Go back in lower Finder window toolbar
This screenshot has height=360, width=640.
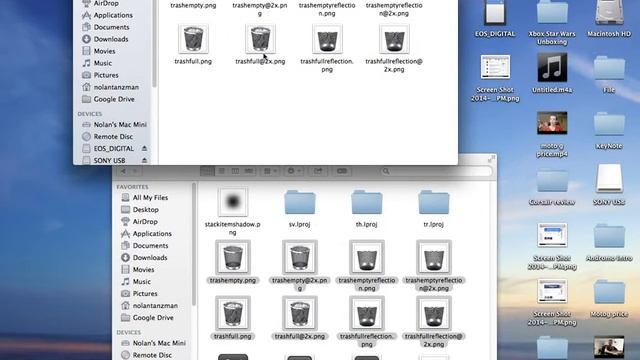(123, 171)
